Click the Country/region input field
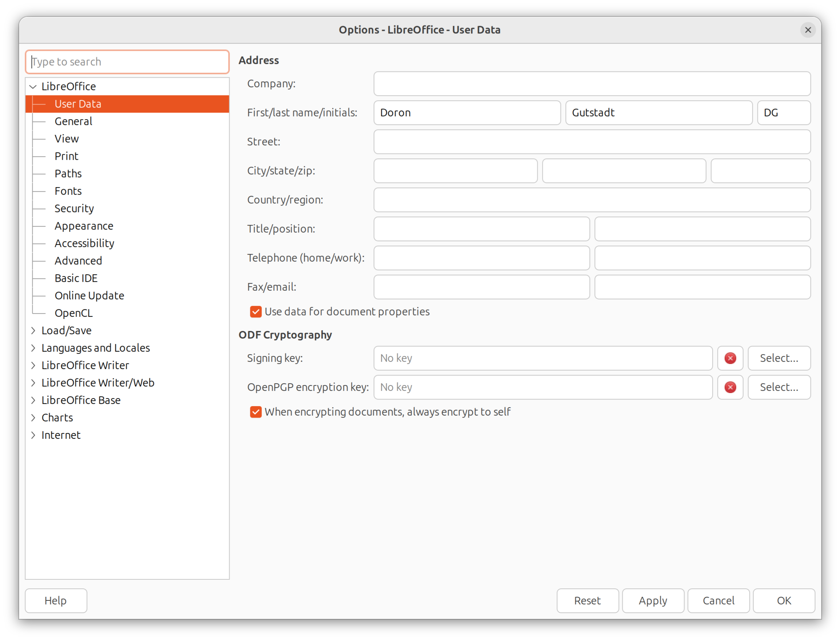This screenshot has width=840, height=640. 592,200
